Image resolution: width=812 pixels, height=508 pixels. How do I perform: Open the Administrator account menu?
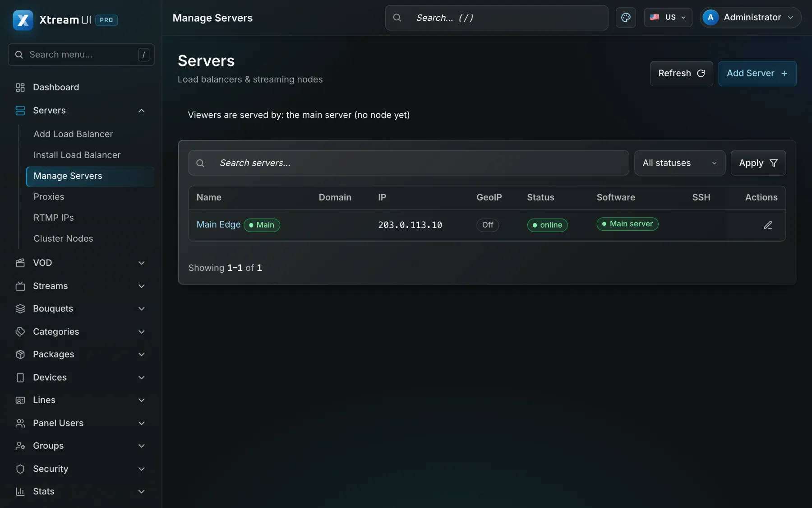point(750,18)
